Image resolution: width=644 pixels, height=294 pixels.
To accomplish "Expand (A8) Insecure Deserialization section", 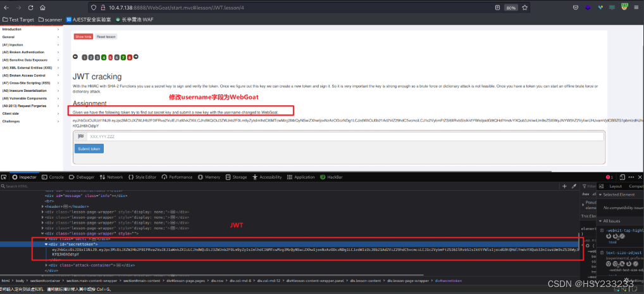I will [31, 91].
